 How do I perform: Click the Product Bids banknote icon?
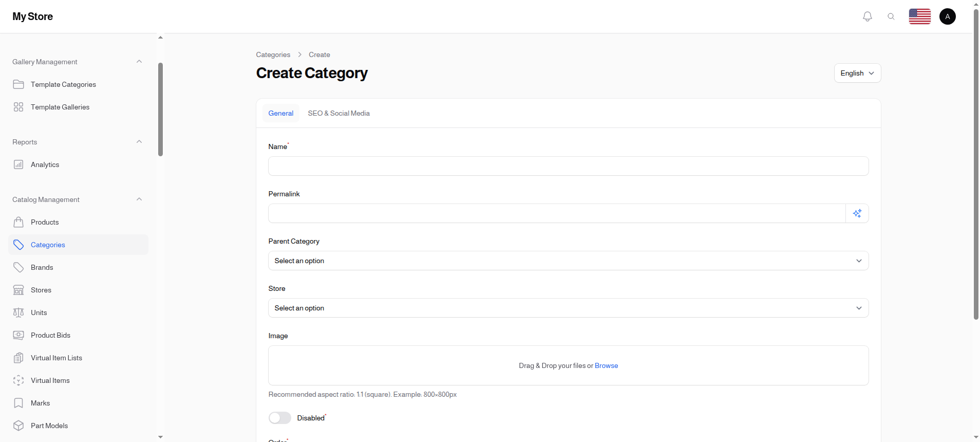[18, 335]
